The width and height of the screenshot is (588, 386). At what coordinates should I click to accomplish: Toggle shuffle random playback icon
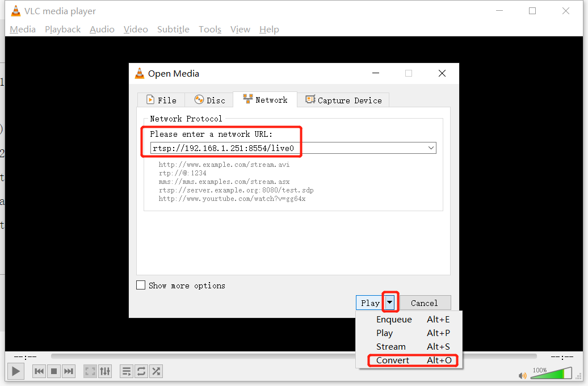[157, 371]
